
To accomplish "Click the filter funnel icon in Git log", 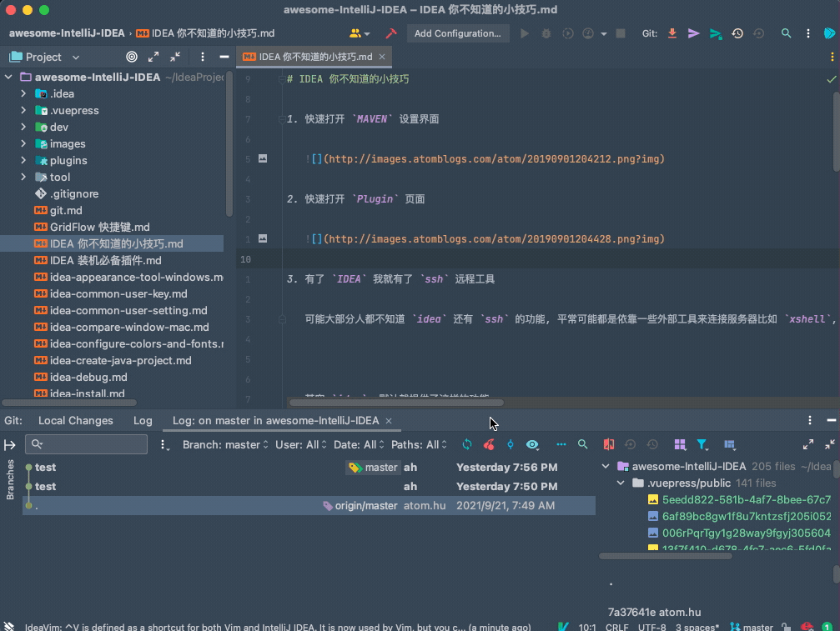I will (702, 444).
